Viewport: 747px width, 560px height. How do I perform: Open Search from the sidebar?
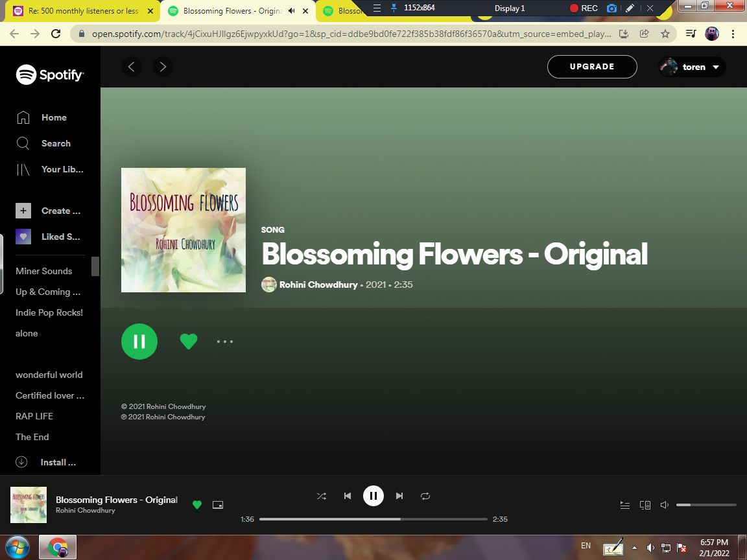pos(43,143)
